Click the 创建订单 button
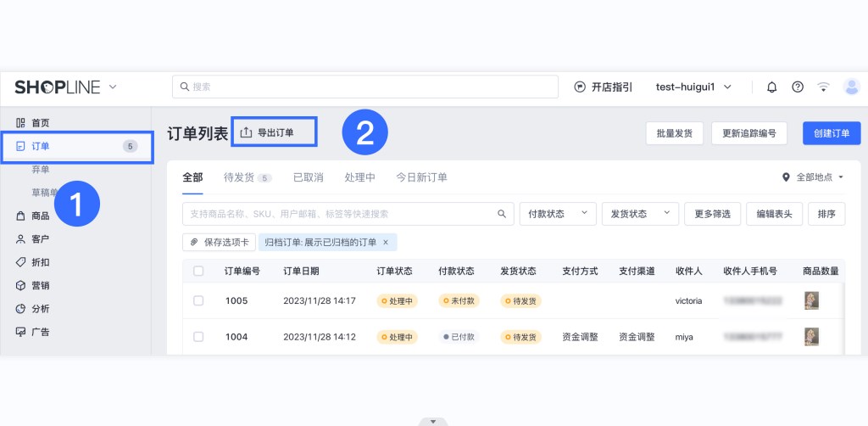 click(832, 133)
